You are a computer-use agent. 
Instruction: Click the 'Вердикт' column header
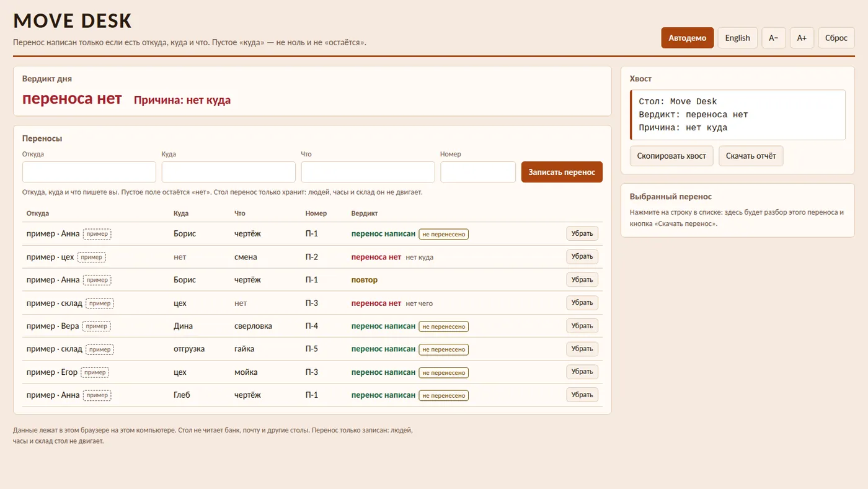coord(364,213)
